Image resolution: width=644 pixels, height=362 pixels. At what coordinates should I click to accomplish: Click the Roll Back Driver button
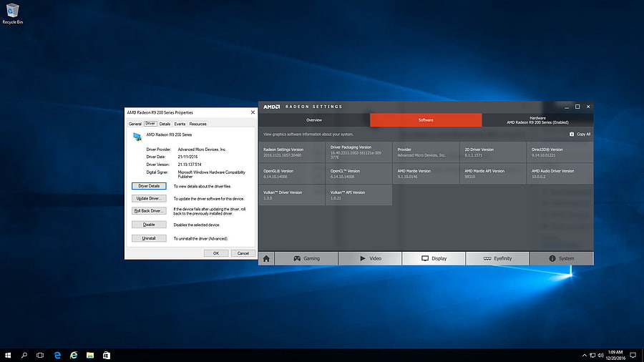(x=149, y=211)
